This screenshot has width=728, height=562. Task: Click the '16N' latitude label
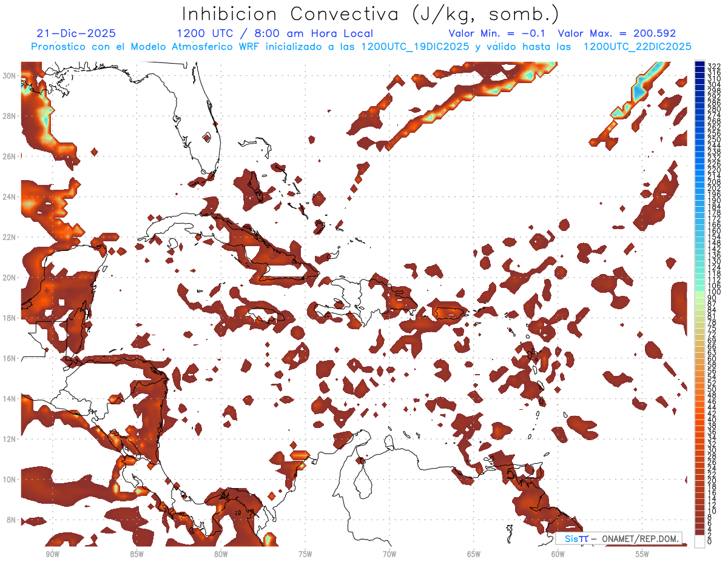click(x=10, y=358)
